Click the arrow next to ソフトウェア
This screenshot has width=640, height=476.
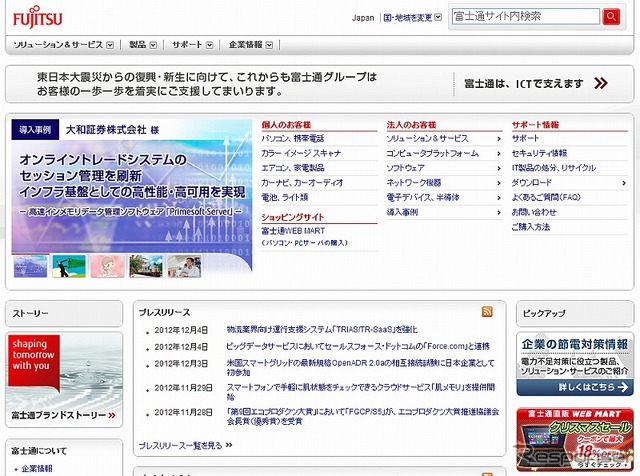[x=499, y=169]
